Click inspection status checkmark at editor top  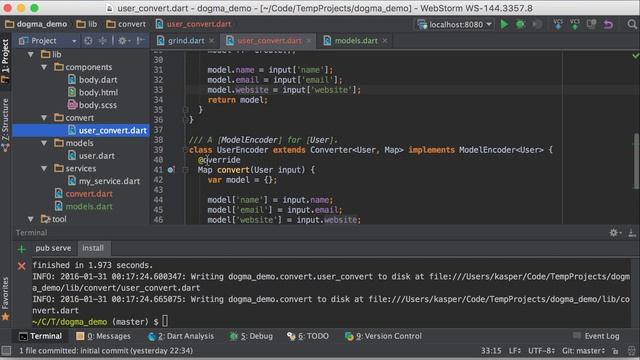636,56
